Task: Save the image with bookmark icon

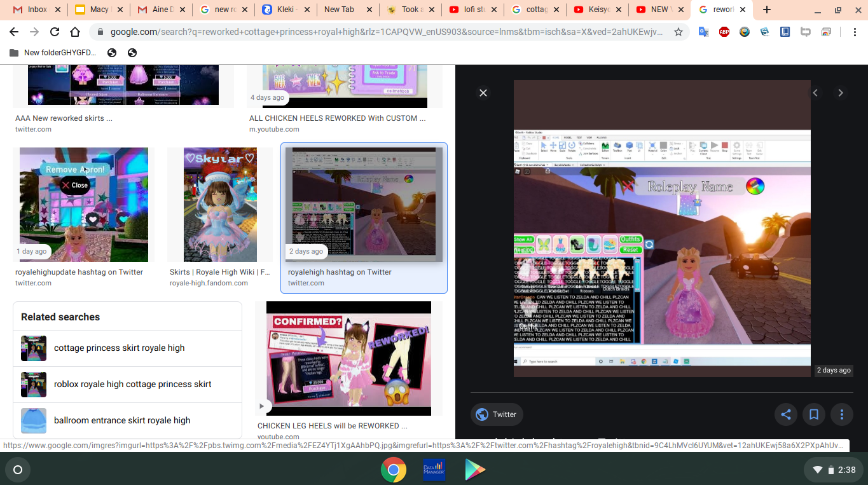Action: (813, 414)
